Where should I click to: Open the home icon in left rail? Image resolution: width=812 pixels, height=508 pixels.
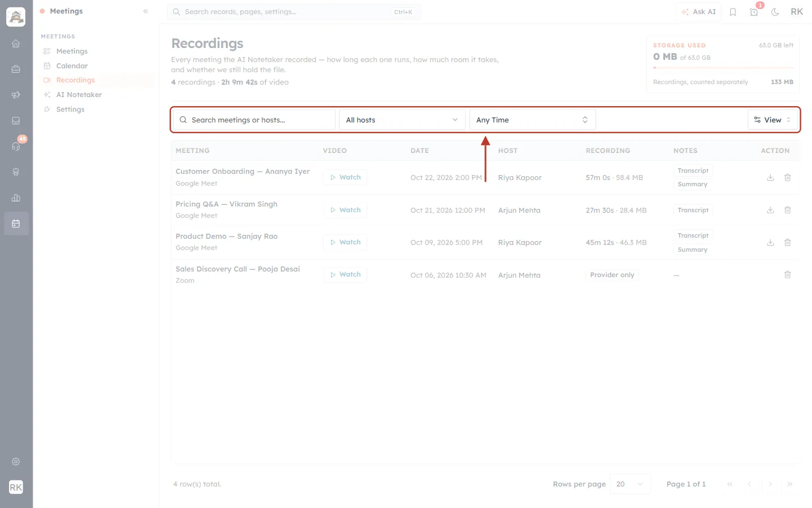16,43
